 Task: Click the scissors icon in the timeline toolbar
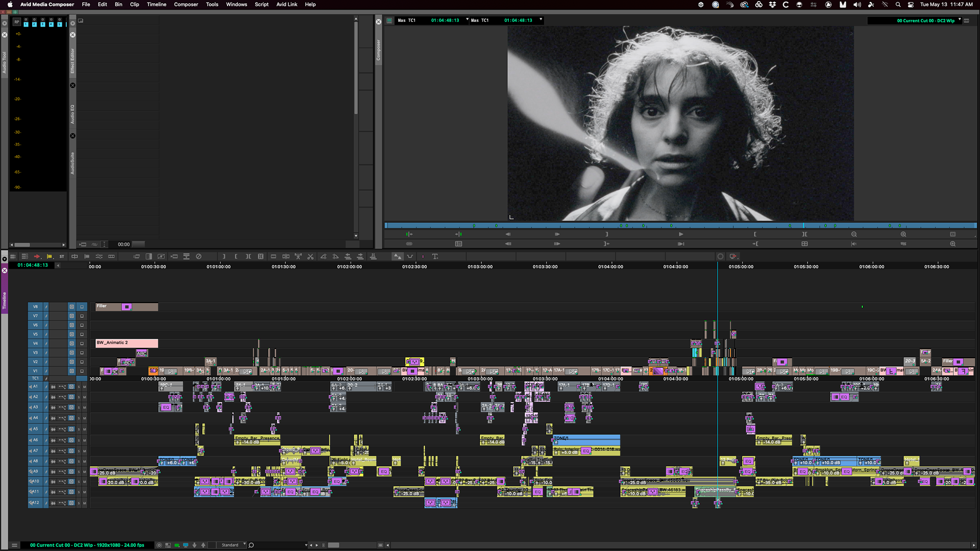coord(310,257)
